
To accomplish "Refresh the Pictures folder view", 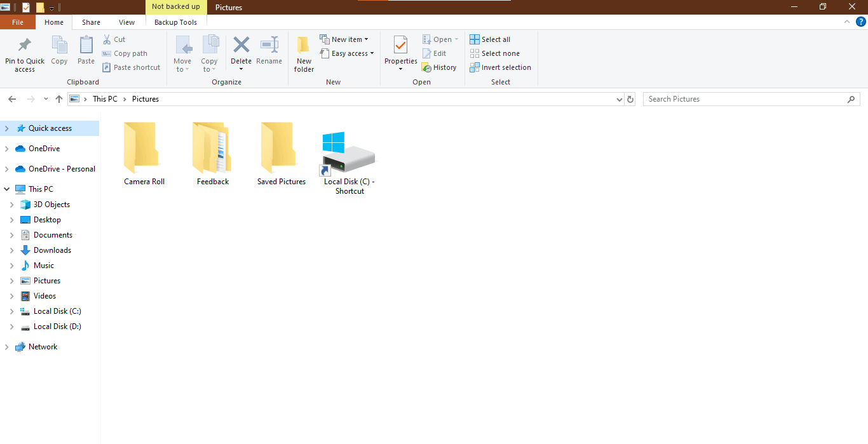I will coord(630,99).
